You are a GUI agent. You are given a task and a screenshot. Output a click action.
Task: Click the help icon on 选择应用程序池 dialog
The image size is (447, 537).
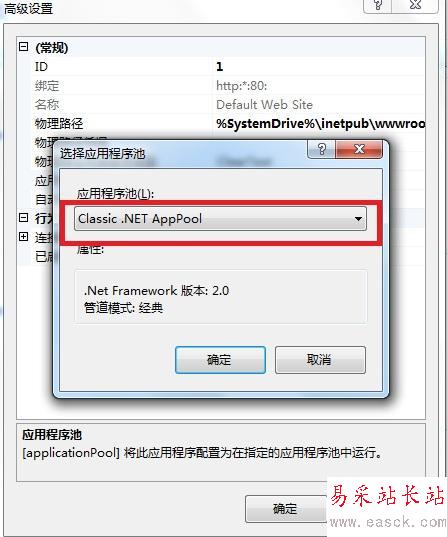click(x=321, y=149)
